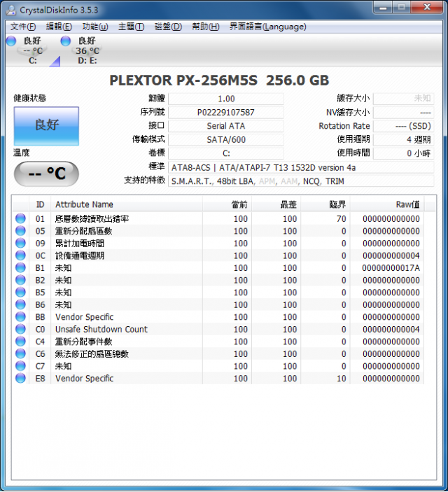Click the interface field Serial ATA

[x=226, y=126]
